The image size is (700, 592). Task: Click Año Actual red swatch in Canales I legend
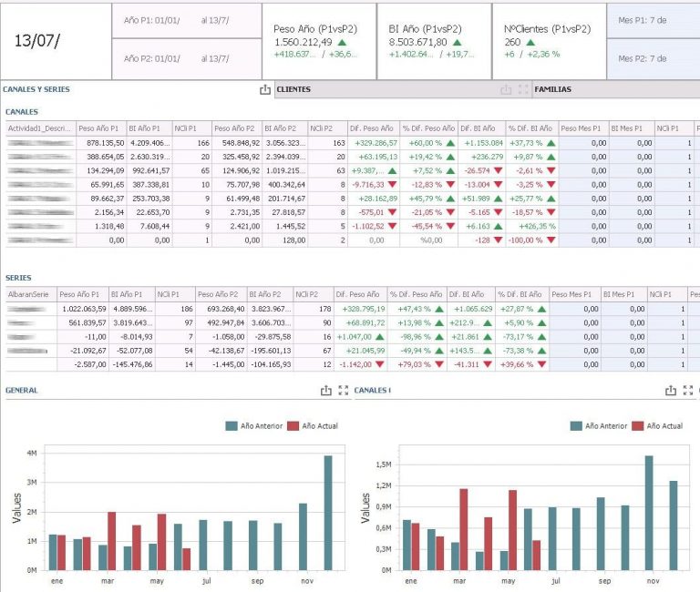tap(638, 425)
